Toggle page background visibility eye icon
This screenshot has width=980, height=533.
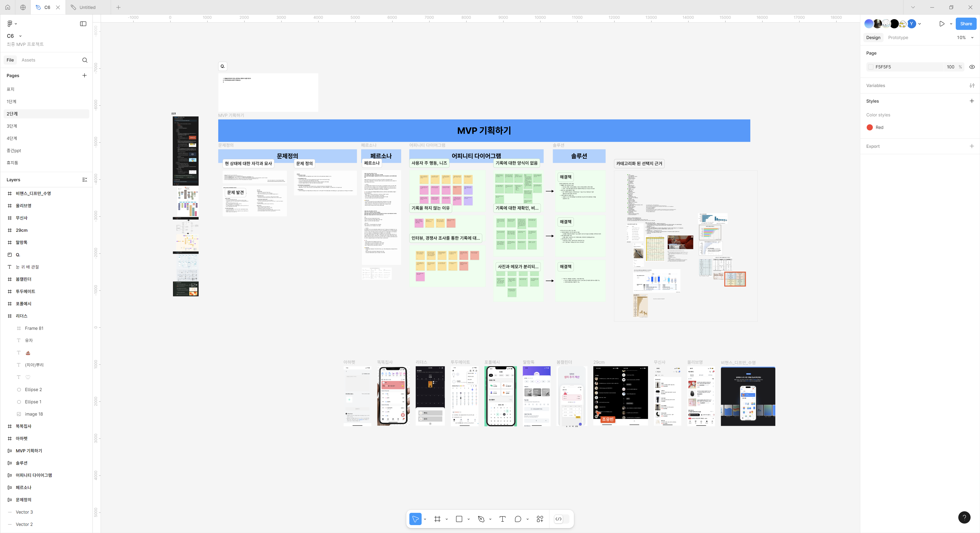coord(972,67)
